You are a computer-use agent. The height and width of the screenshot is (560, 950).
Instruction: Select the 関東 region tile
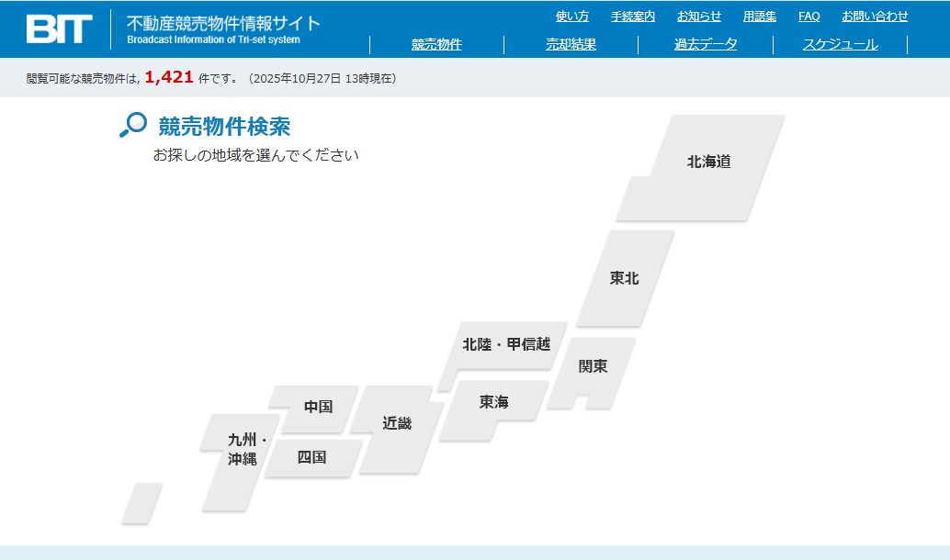(x=594, y=366)
